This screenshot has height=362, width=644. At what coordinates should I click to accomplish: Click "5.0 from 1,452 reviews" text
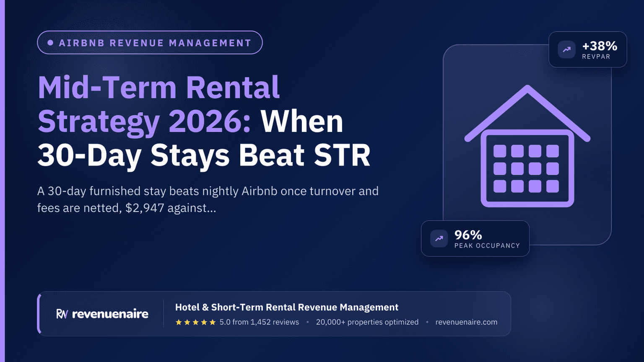coord(259,322)
